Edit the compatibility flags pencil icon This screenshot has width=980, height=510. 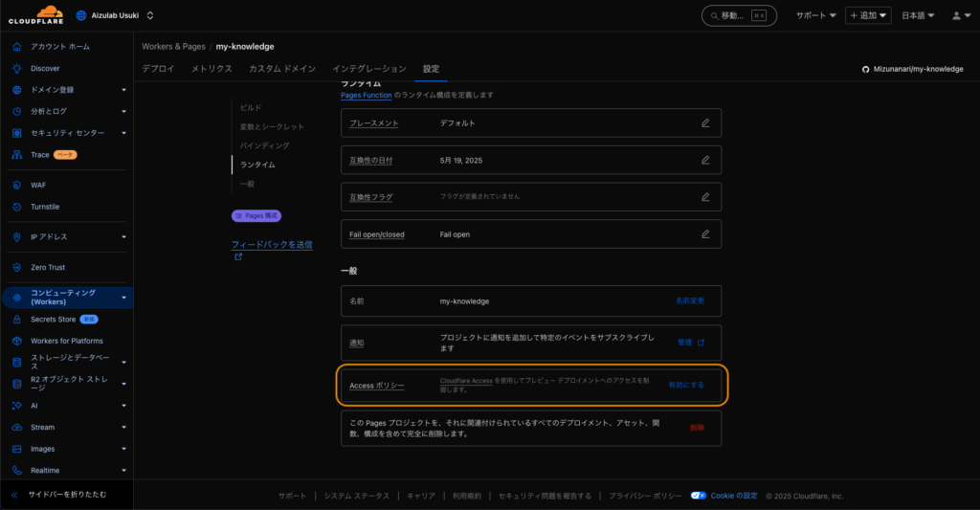(705, 197)
